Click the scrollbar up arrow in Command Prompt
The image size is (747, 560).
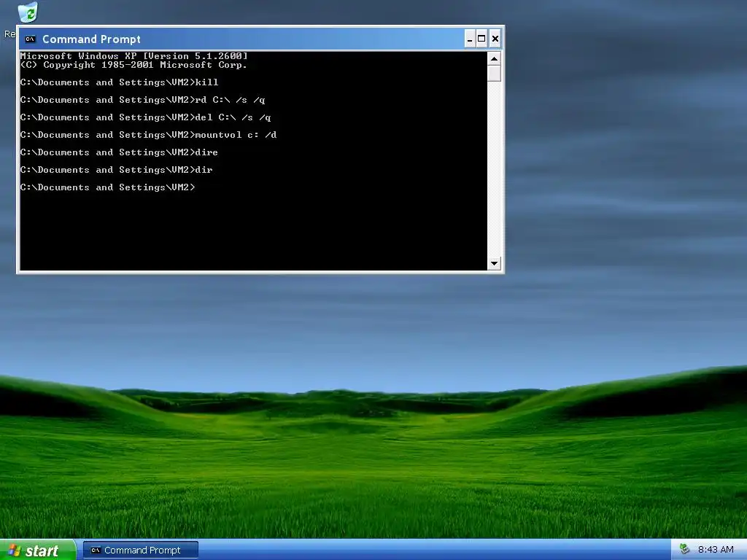click(494, 58)
